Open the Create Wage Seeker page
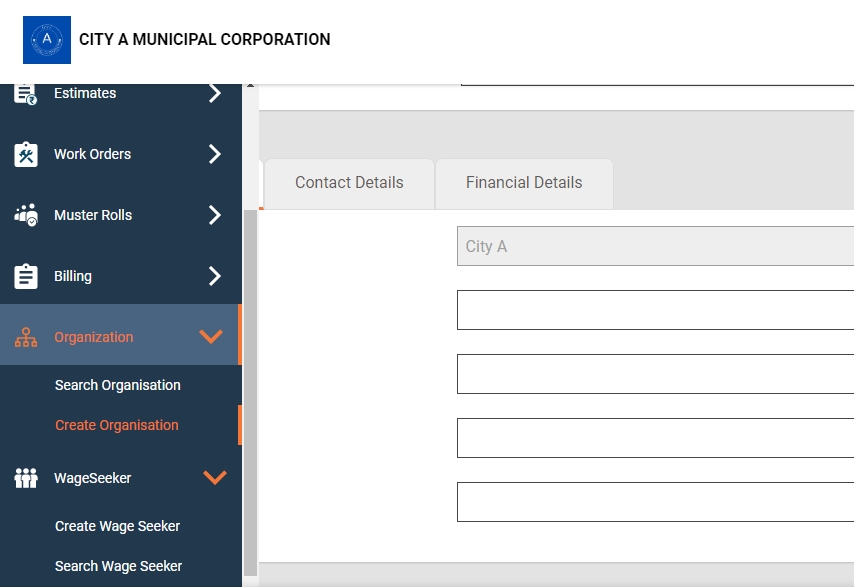The image size is (854, 587). (x=118, y=526)
